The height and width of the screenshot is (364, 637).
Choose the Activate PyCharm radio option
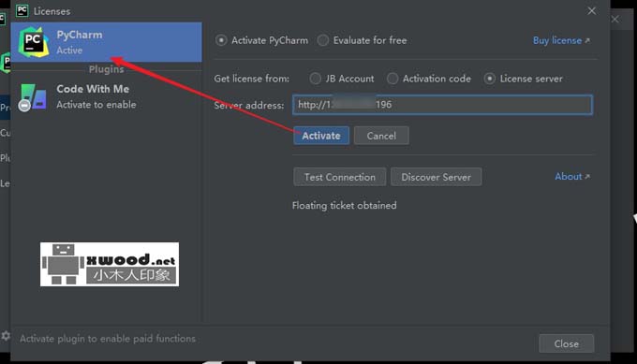pyautogui.click(x=261, y=40)
